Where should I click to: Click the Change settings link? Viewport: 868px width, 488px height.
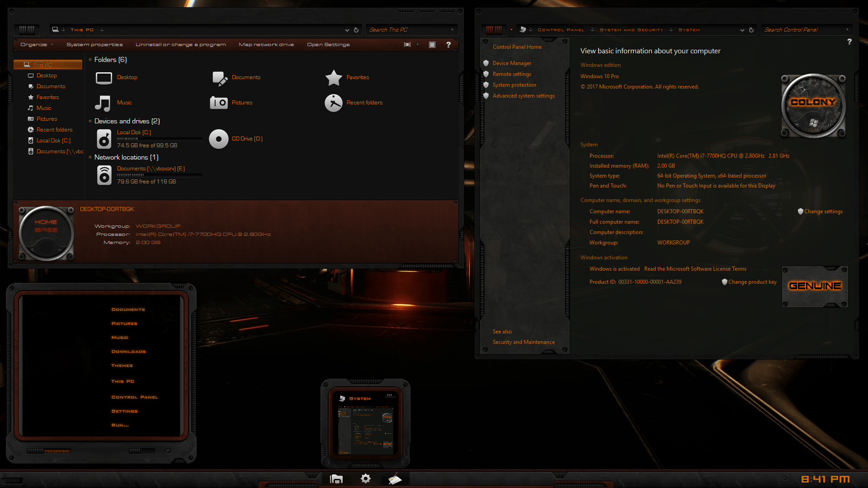point(824,211)
